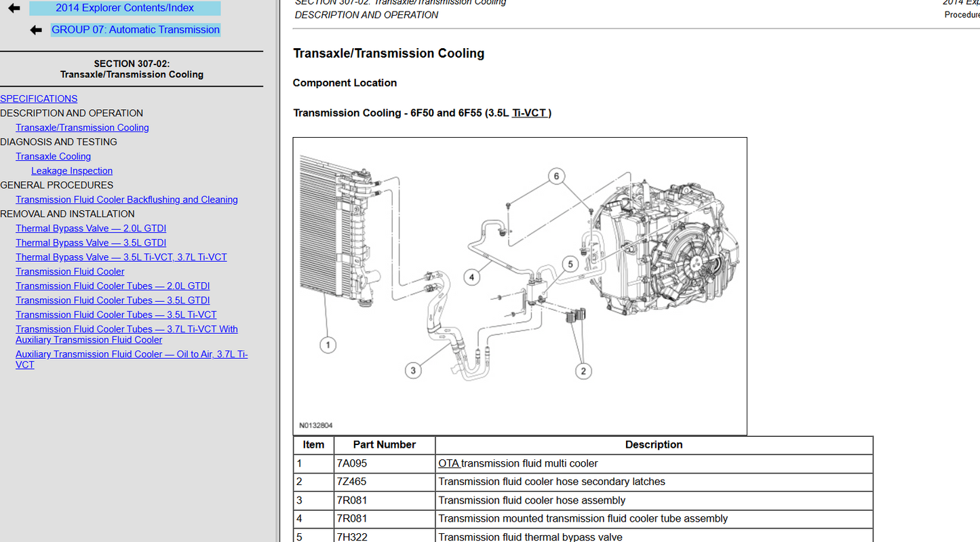Click the OTA abbreviation in description
Screen dimensions: 980x542
pyautogui.click(x=448, y=464)
